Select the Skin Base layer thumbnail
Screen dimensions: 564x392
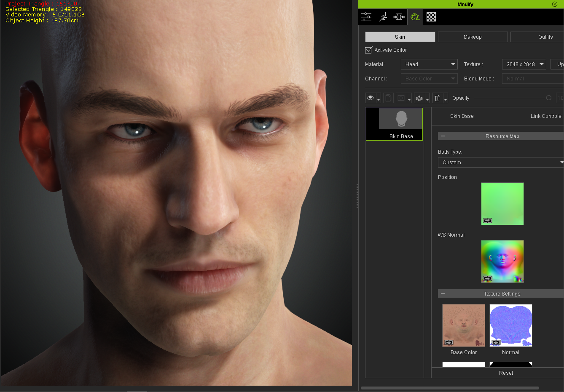[x=394, y=124]
